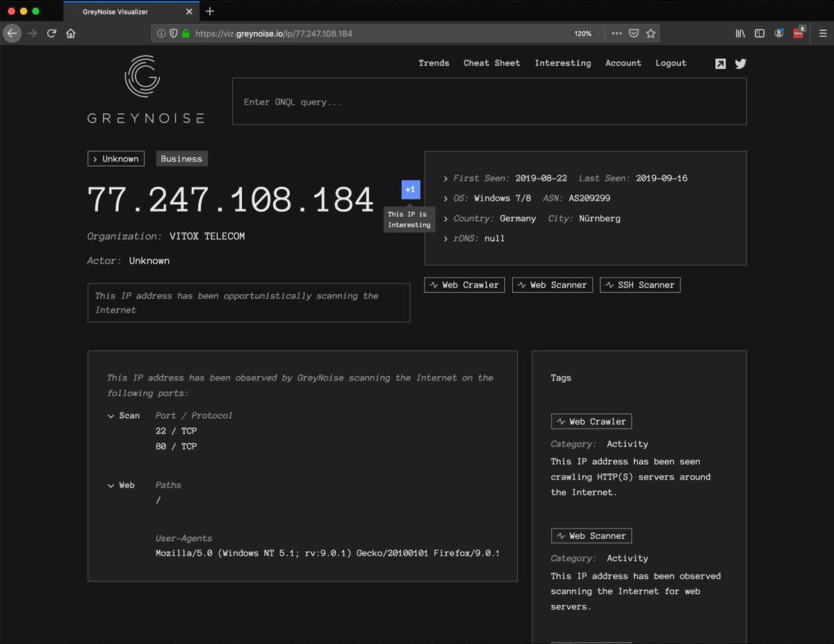Click the green padlock security icon

[x=186, y=33]
